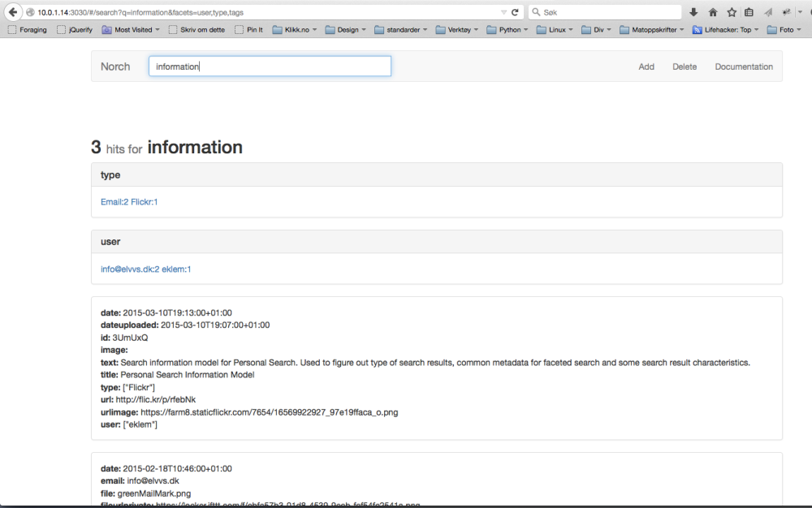812x508 pixels.
Task: Click the Norch brand link
Action: [x=115, y=67]
